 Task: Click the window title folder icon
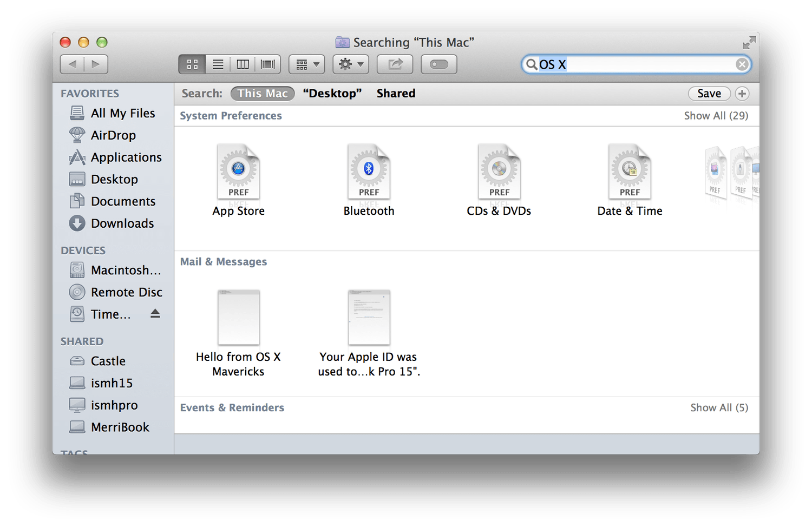342,42
